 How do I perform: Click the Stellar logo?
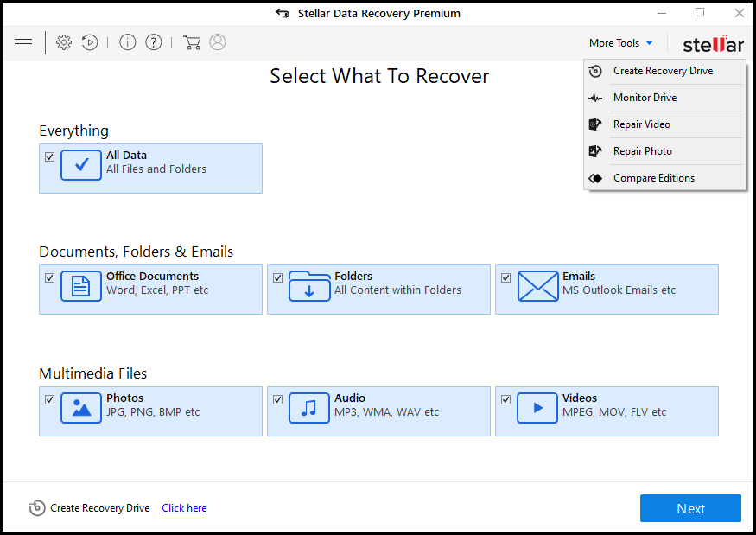[x=713, y=44]
